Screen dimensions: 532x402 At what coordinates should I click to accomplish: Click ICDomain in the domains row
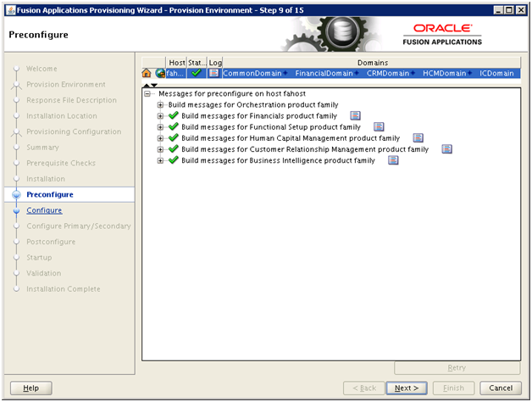click(496, 74)
